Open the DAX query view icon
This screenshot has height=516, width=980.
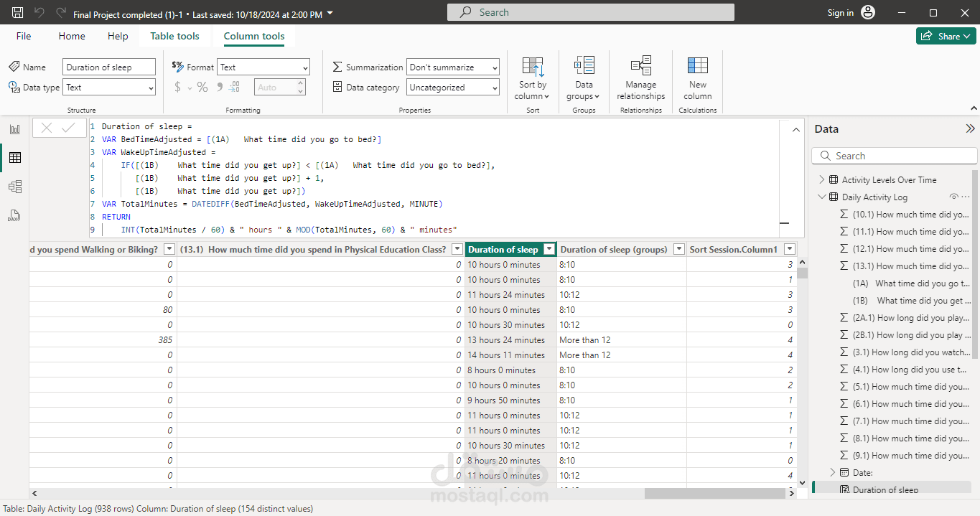(14, 215)
